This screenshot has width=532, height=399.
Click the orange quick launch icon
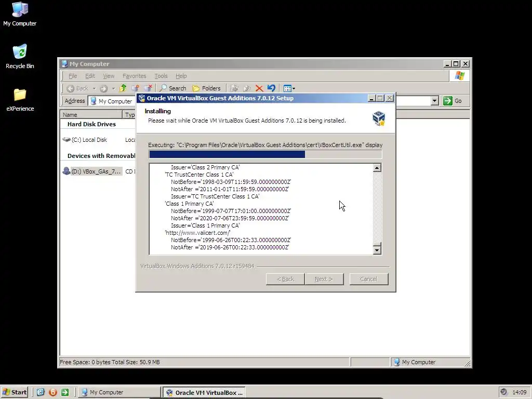pos(52,392)
